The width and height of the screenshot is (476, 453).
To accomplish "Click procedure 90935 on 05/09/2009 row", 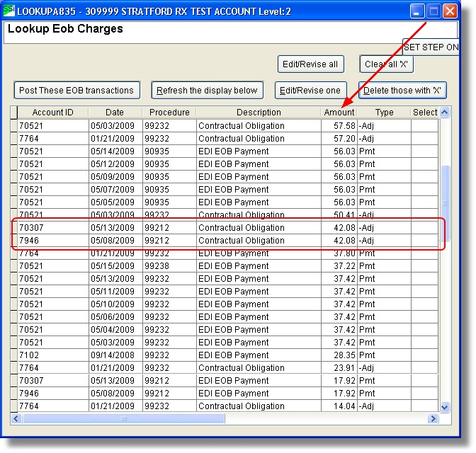I will tap(157, 176).
